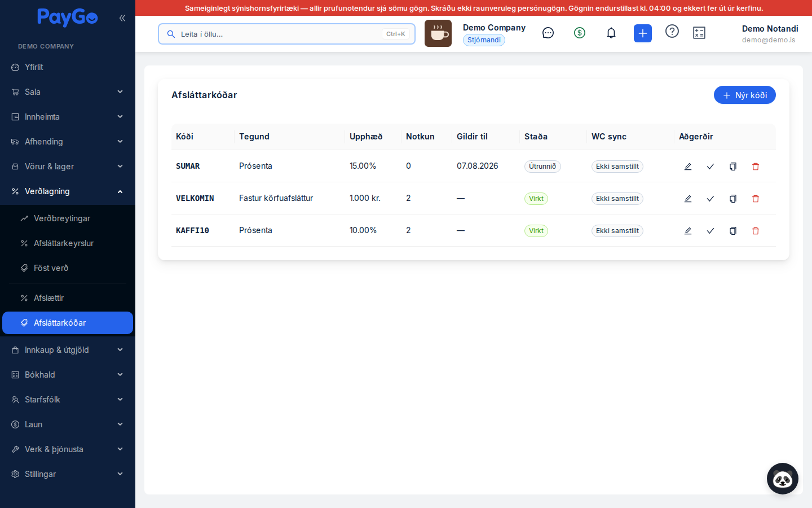Create a new code with Nýr kóði

(x=745, y=95)
